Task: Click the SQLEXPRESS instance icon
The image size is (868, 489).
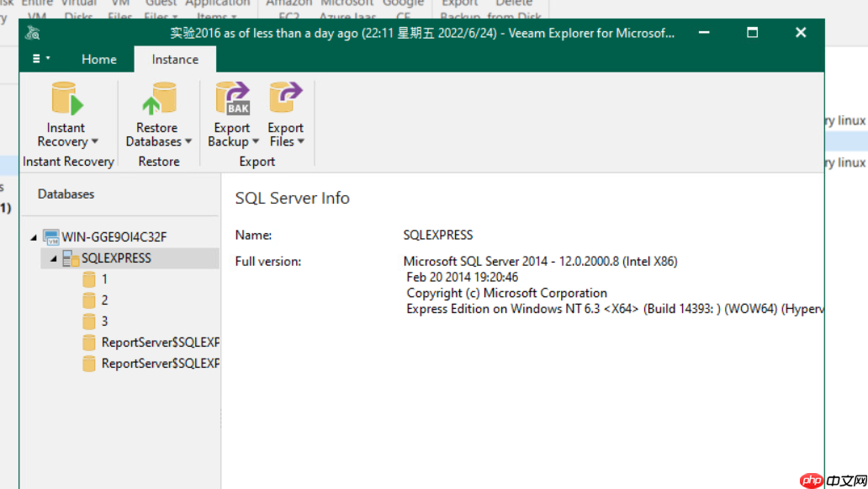Action: [x=69, y=258]
